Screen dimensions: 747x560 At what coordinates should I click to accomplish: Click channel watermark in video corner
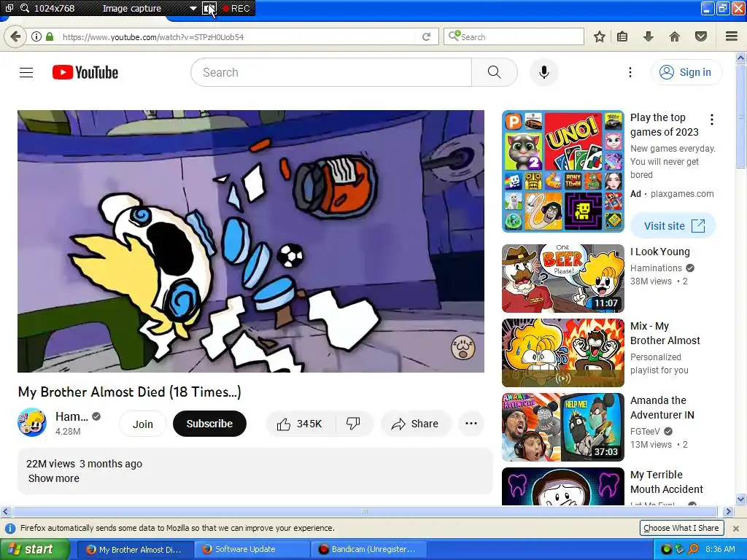click(463, 346)
